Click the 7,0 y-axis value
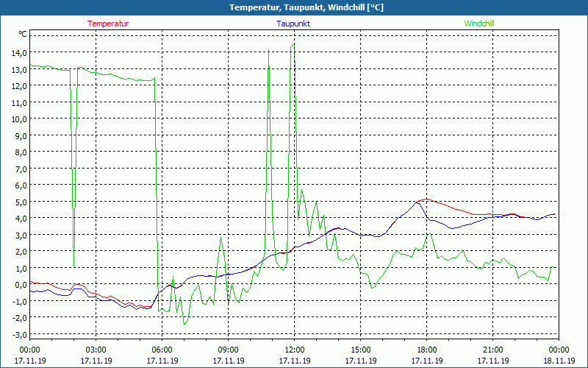 [x=21, y=169]
